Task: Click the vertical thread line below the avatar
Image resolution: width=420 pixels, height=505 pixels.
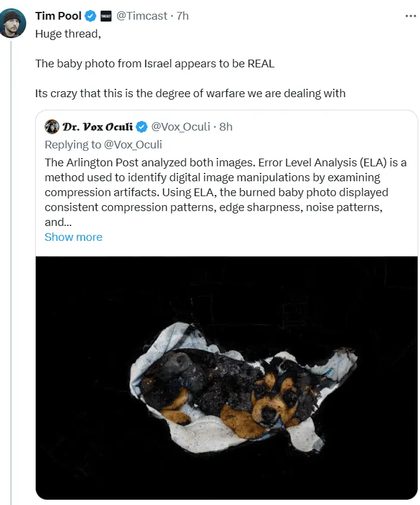Action: pos(11,268)
